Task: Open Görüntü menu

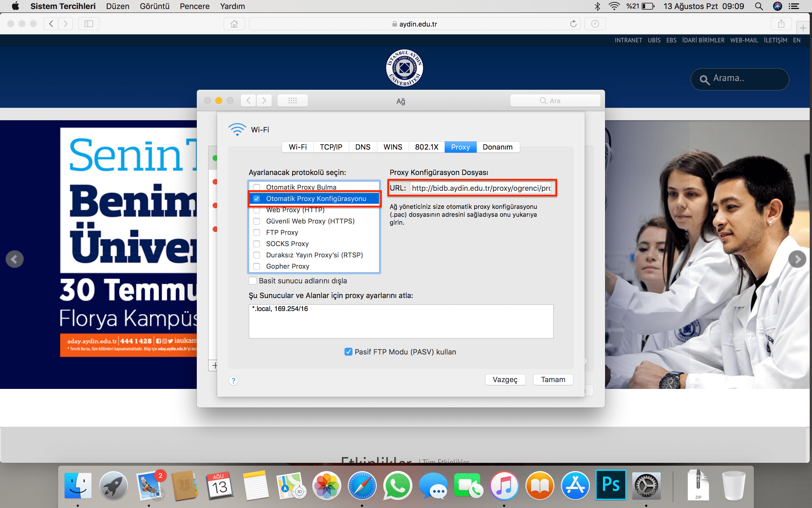Action: coord(154,6)
